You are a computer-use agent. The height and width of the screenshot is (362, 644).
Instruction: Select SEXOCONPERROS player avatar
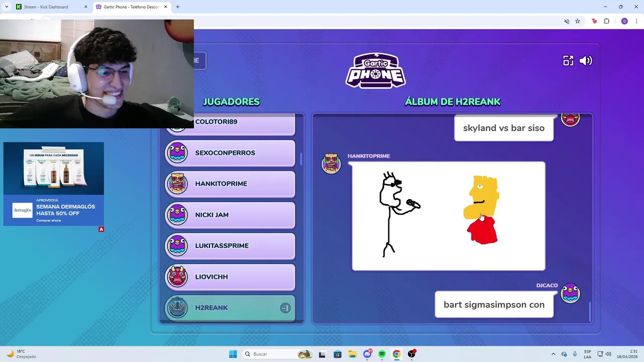coord(177,152)
